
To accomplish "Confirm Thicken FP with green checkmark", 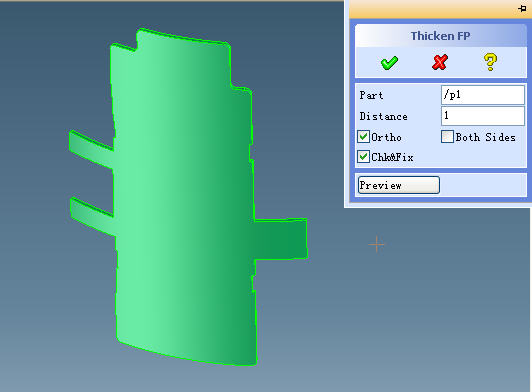I will (389, 63).
